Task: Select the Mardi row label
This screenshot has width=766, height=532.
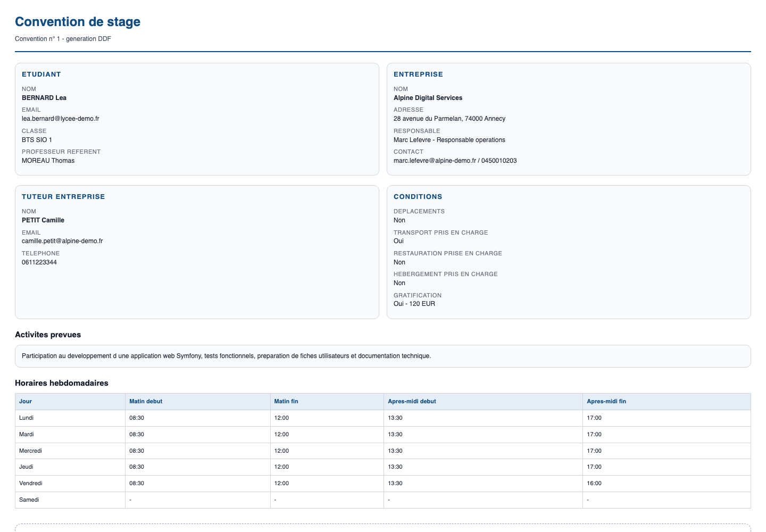Action: click(x=26, y=435)
